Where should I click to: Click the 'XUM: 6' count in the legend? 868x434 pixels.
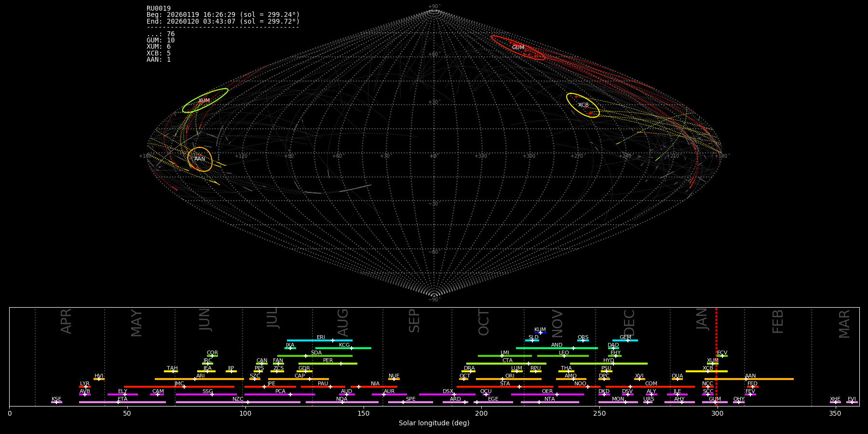pos(159,47)
